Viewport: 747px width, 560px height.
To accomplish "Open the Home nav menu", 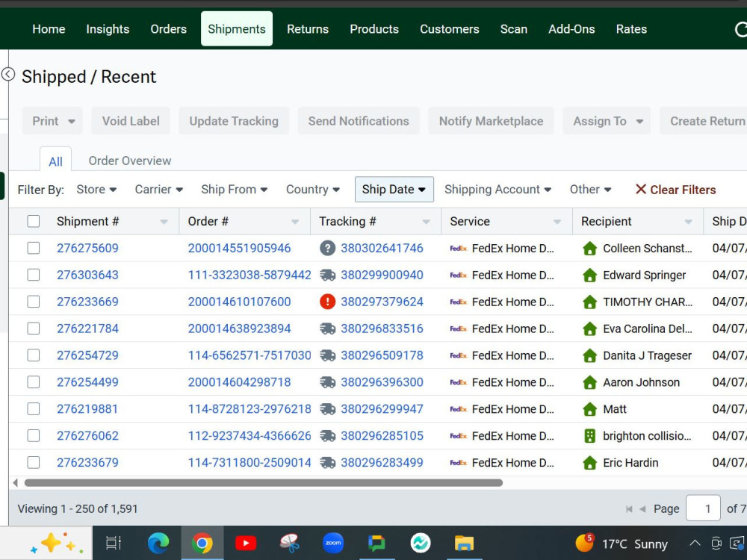I will 49,29.
